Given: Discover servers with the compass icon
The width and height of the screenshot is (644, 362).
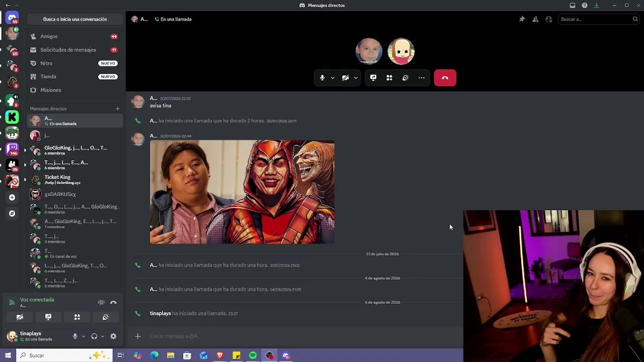Looking at the screenshot, I should (x=12, y=214).
